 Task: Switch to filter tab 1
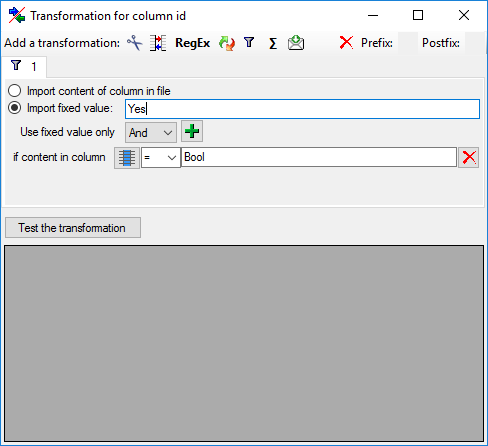[x=24, y=66]
